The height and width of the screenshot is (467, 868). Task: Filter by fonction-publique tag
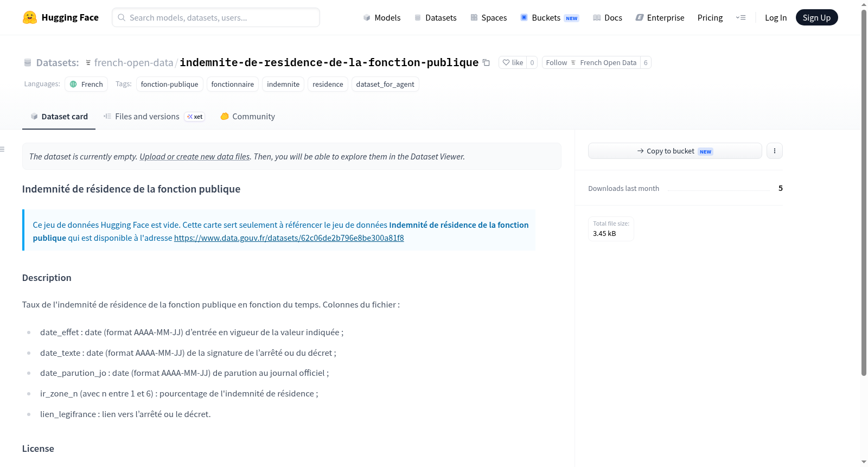[170, 85]
